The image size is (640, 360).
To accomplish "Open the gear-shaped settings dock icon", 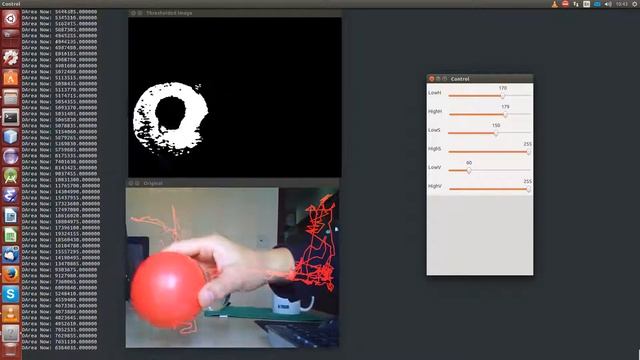I will click(11, 57).
